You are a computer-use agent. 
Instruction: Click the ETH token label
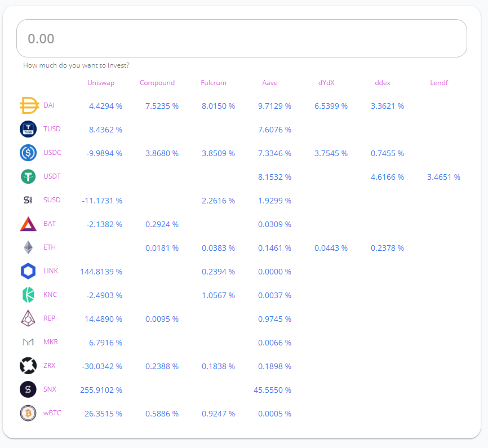point(50,247)
